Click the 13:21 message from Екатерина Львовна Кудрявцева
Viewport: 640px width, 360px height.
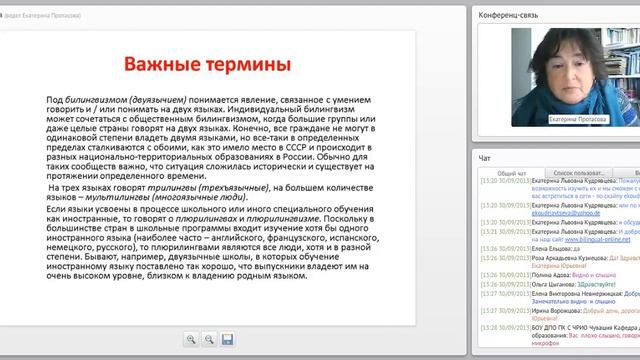(560, 236)
